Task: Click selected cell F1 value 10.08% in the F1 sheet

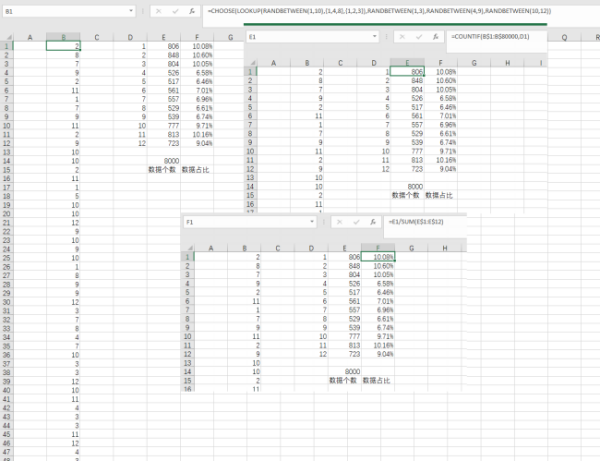Action: point(378,257)
